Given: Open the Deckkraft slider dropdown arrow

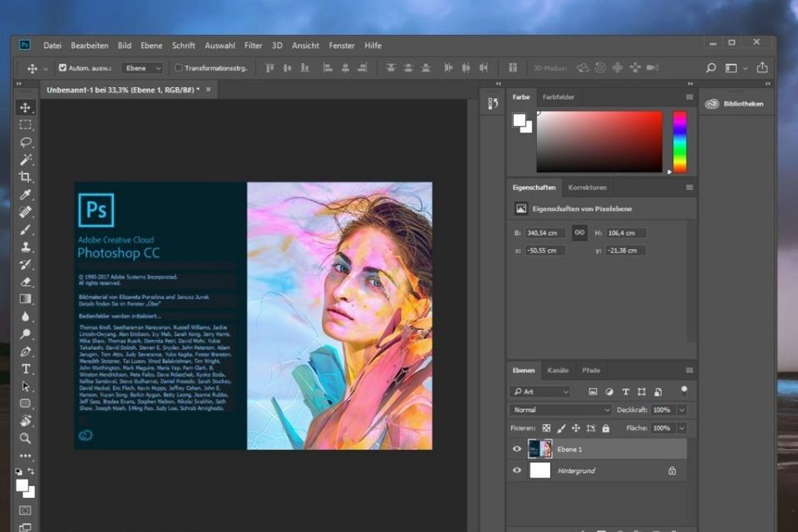Looking at the screenshot, I should [682, 410].
